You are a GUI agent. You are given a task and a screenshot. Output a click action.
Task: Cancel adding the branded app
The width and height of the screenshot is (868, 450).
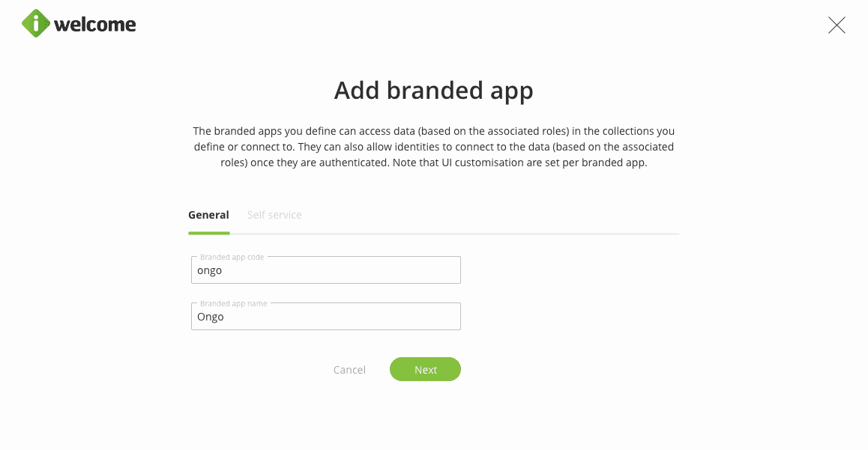tap(349, 370)
